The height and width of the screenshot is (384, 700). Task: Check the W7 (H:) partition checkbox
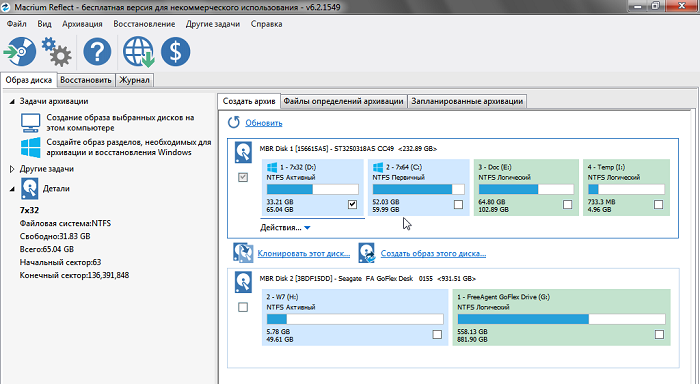437,334
